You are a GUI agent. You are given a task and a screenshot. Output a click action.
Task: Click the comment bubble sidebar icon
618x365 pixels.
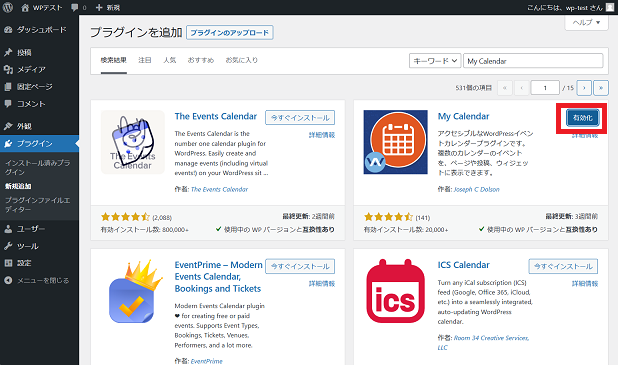8,104
